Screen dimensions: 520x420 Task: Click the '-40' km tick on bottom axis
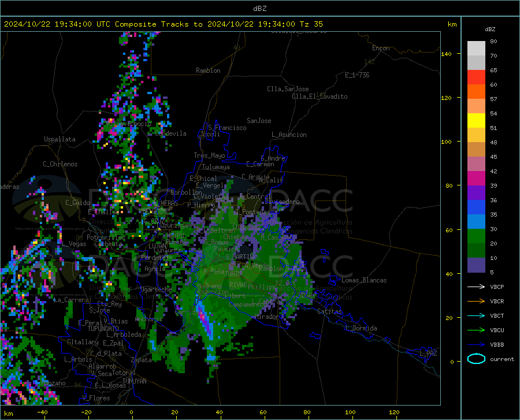[42, 412]
